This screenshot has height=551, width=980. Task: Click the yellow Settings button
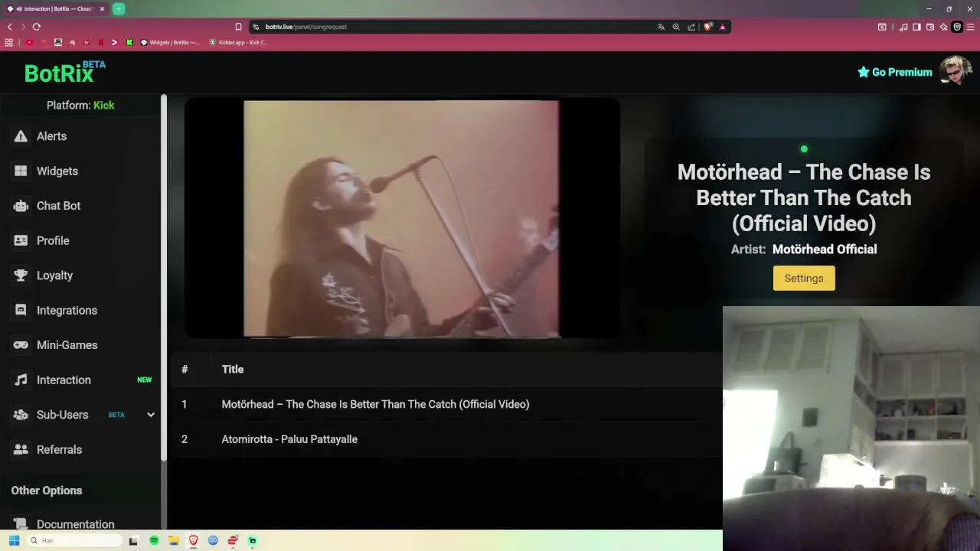point(804,278)
